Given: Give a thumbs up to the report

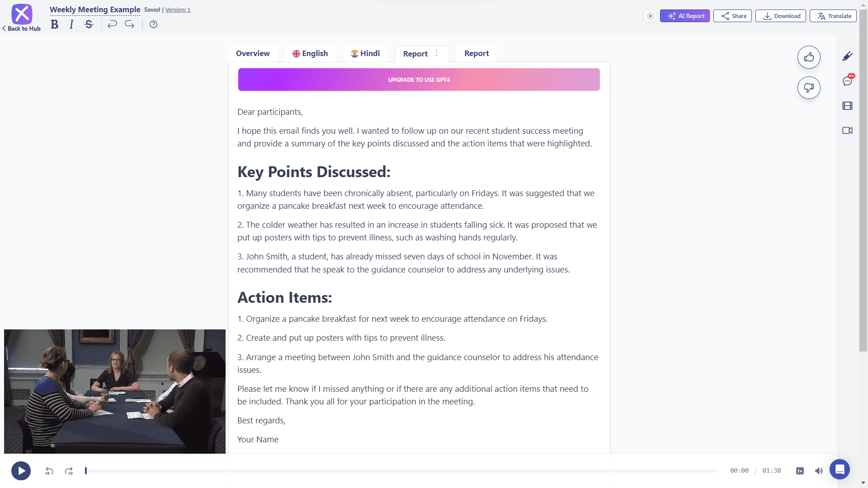Looking at the screenshot, I should point(809,57).
